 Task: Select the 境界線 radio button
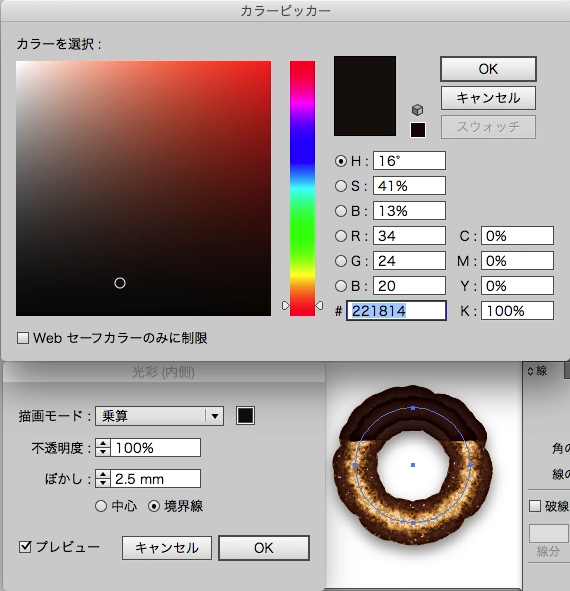tap(154, 506)
